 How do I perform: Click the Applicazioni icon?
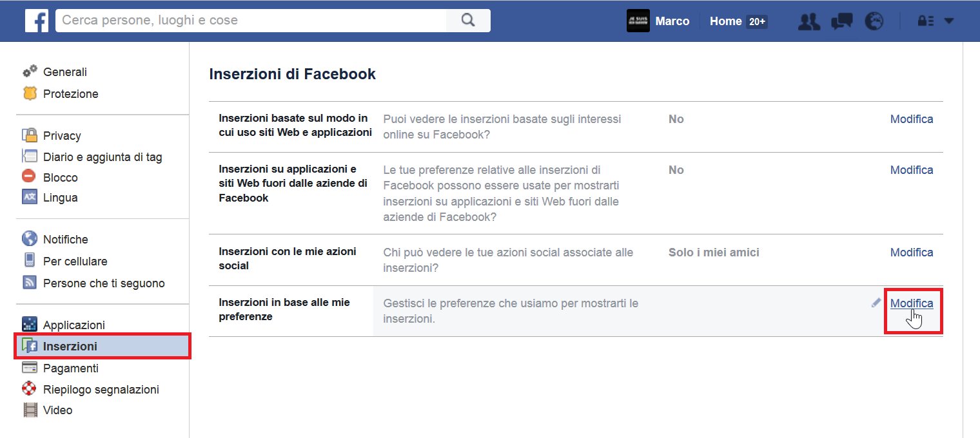point(30,325)
